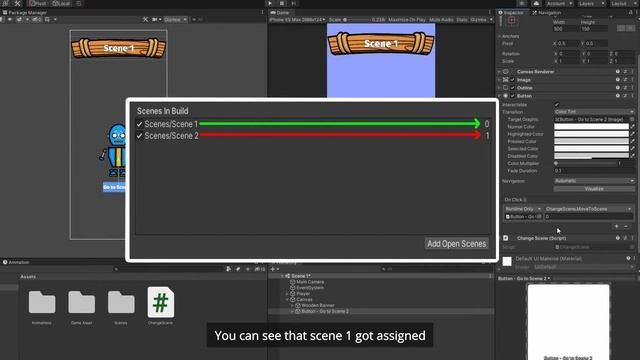Click the cloud services icon
Viewport: 640px width, 360px height.
click(536, 3)
